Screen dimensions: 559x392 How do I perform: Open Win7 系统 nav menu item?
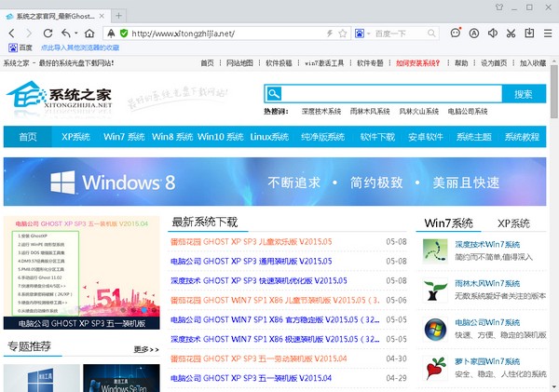pyautogui.click(x=124, y=137)
